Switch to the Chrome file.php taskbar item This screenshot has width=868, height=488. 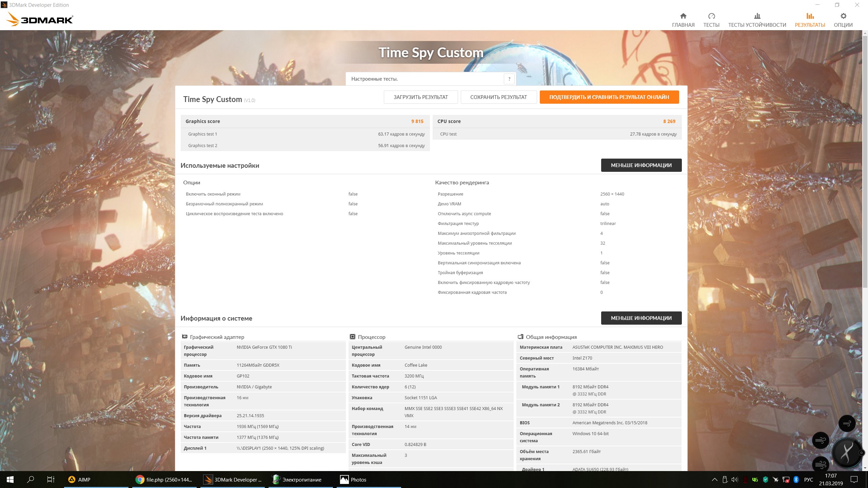(x=164, y=480)
